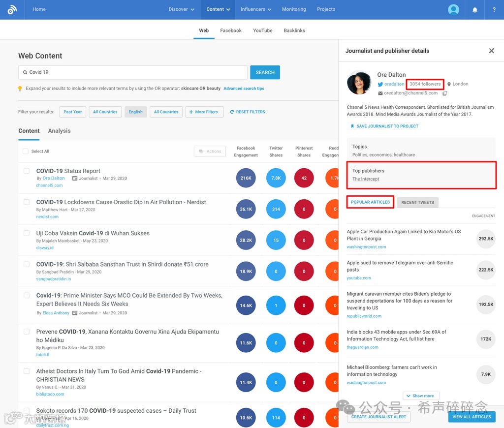The height and width of the screenshot is (428, 504).
Task: Click the journalist card icon beside Elesa Anthony
Action: pos(75,313)
